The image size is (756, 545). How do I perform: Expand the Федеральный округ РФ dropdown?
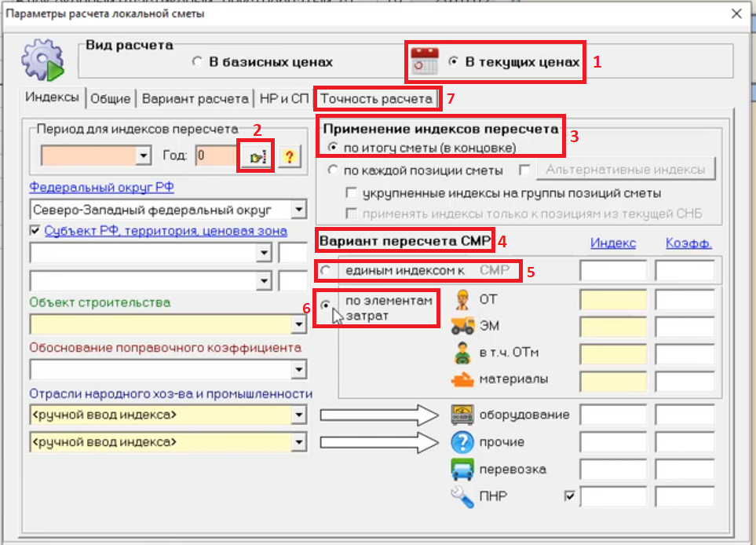298,210
